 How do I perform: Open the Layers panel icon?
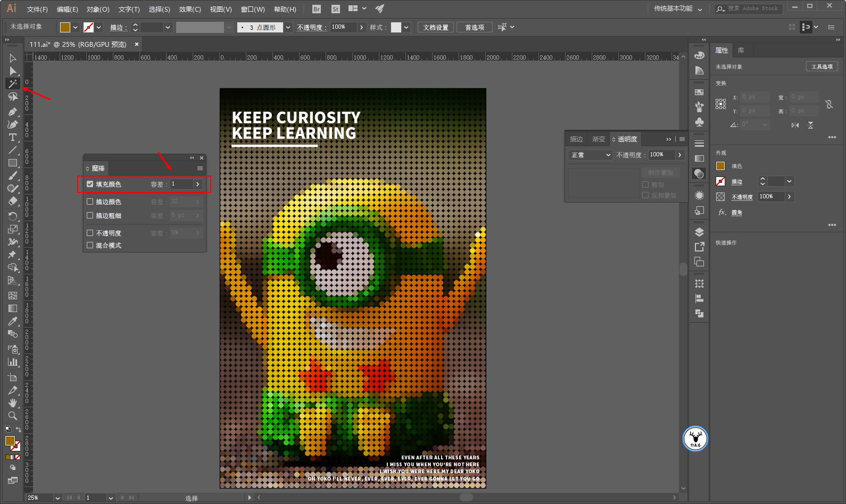click(699, 232)
